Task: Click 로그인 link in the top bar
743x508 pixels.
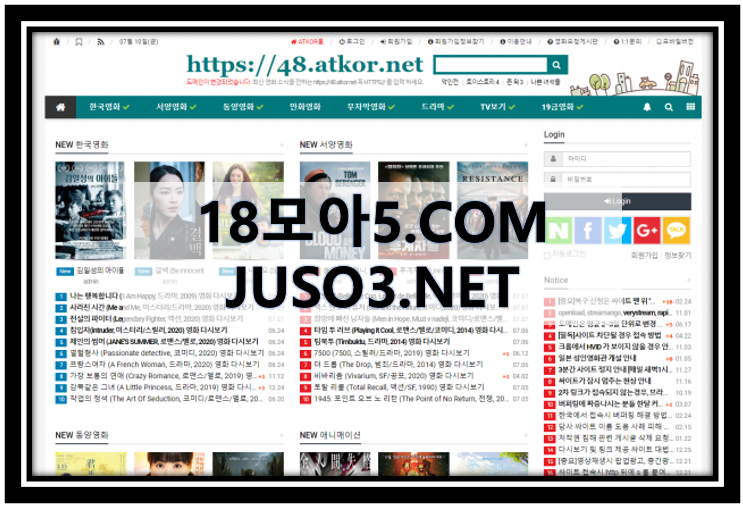Action: click(x=352, y=42)
